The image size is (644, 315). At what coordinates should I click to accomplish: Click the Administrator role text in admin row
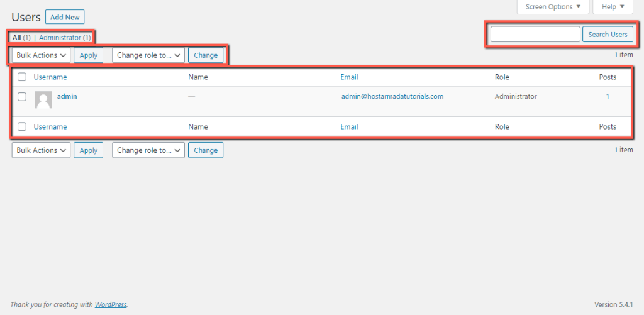[x=516, y=97]
